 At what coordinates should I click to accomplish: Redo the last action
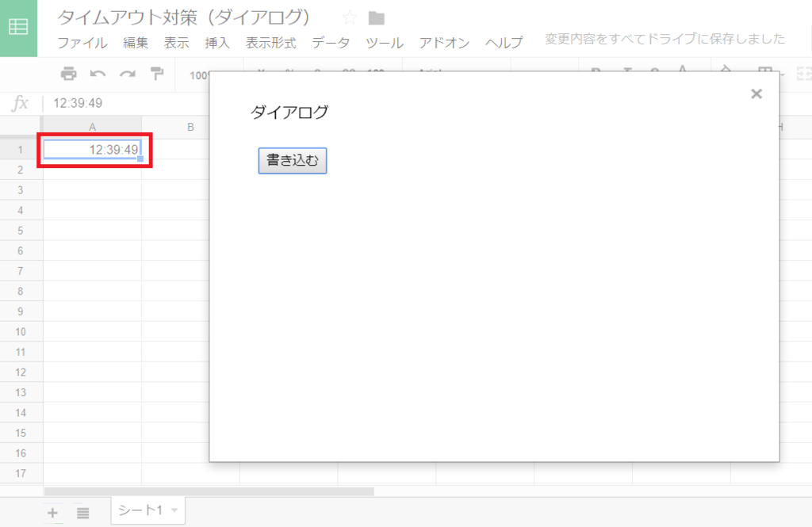pos(128,74)
